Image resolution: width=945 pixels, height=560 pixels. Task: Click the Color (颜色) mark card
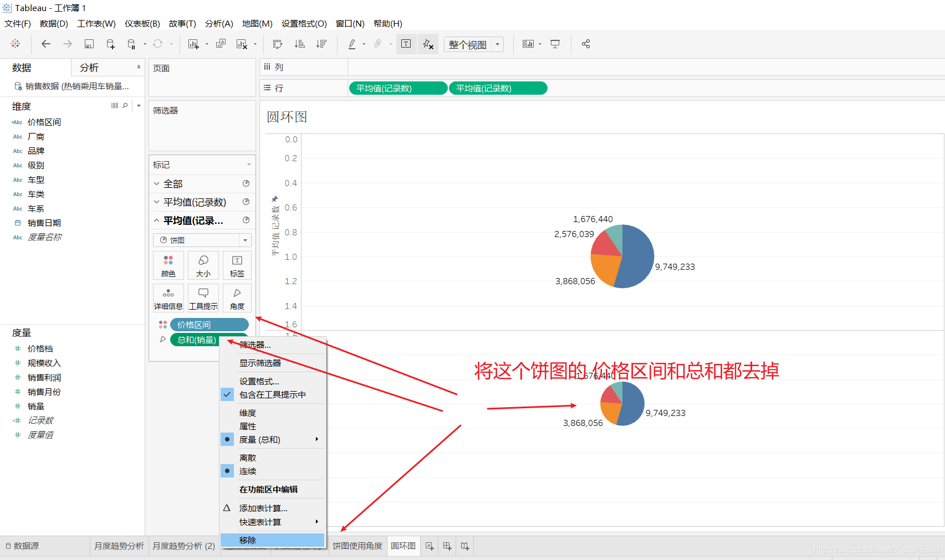pyautogui.click(x=168, y=265)
